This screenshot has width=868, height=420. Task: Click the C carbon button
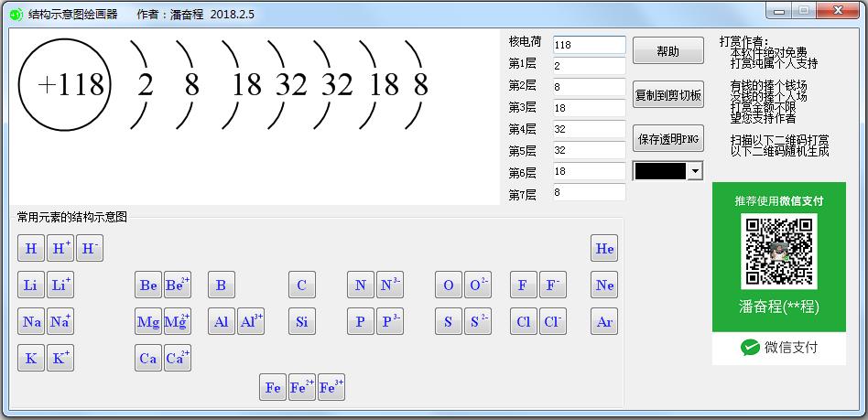pos(302,285)
